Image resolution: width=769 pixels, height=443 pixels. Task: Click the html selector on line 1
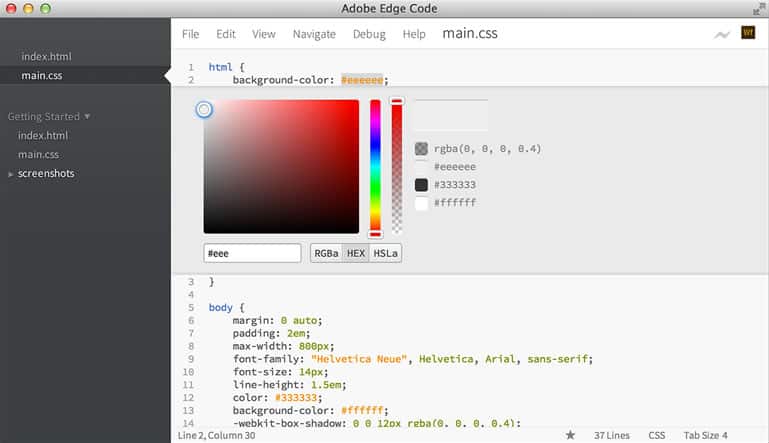pyautogui.click(x=220, y=67)
